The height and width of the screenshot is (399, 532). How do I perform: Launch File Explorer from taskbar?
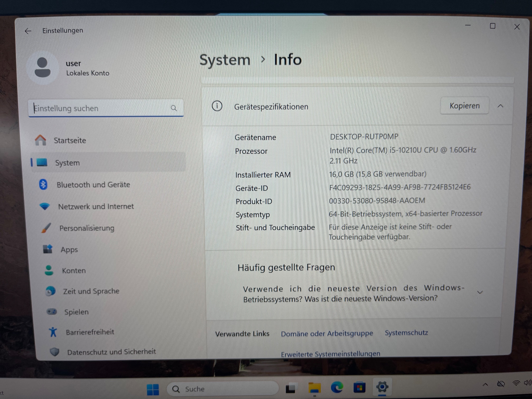(x=314, y=388)
